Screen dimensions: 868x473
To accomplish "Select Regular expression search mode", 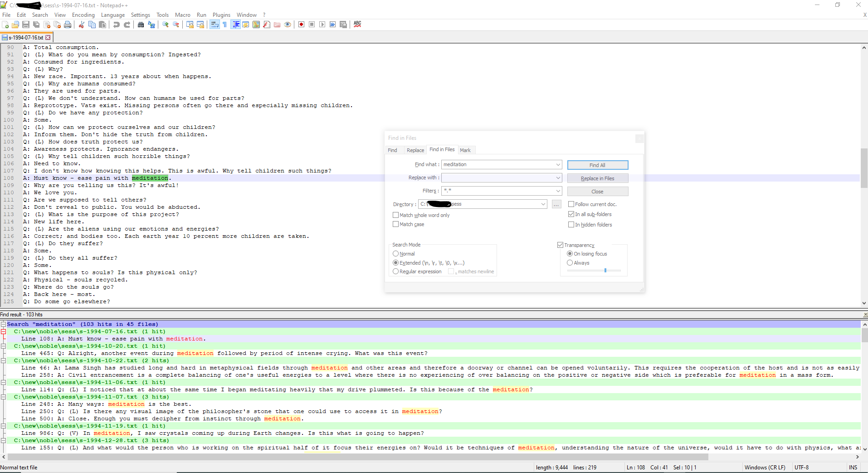I will tap(396, 271).
